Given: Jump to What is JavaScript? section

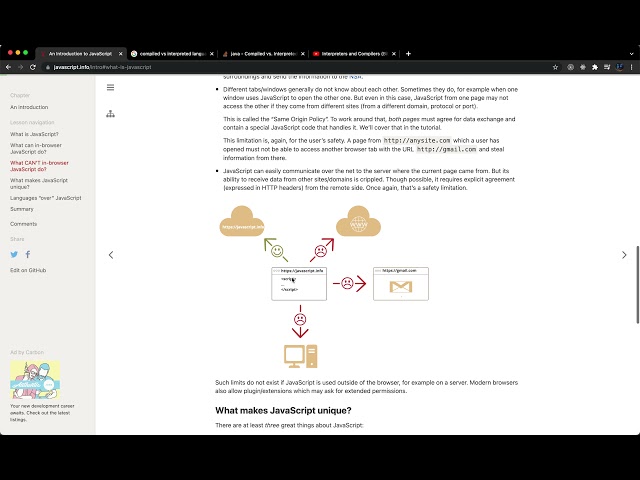Looking at the screenshot, I should click(x=34, y=134).
